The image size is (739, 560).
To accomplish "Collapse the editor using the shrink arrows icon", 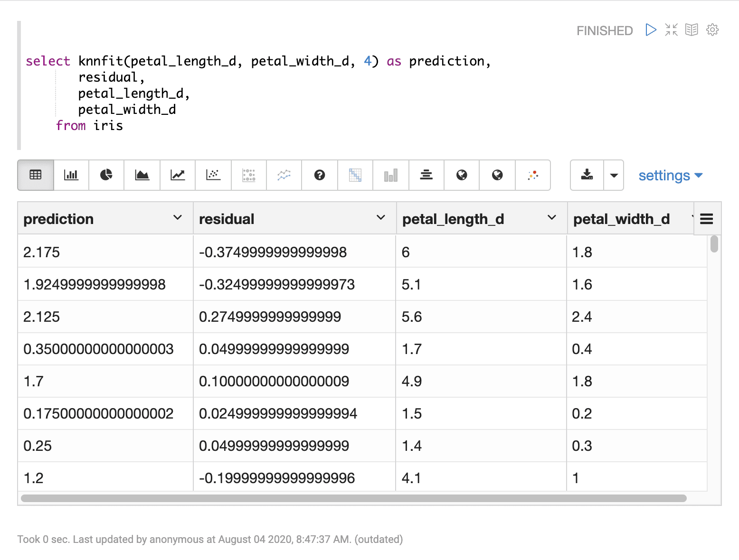I will (671, 29).
